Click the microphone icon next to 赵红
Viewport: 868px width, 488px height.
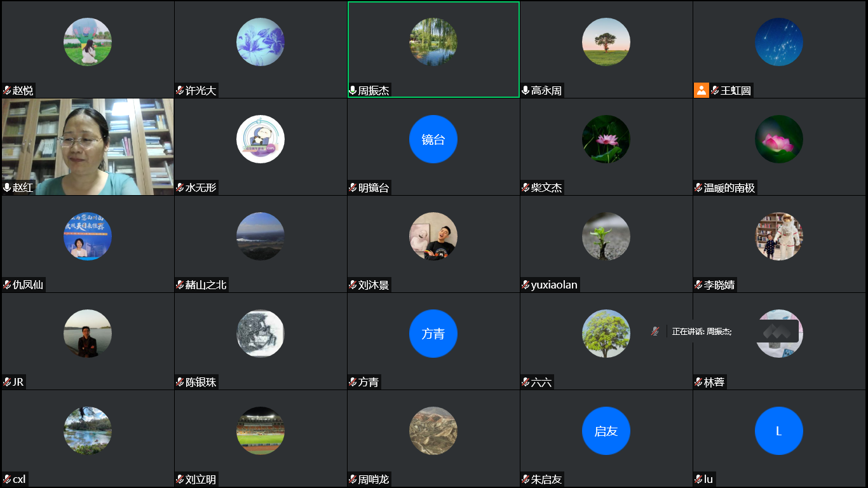click(x=8, y=187)
